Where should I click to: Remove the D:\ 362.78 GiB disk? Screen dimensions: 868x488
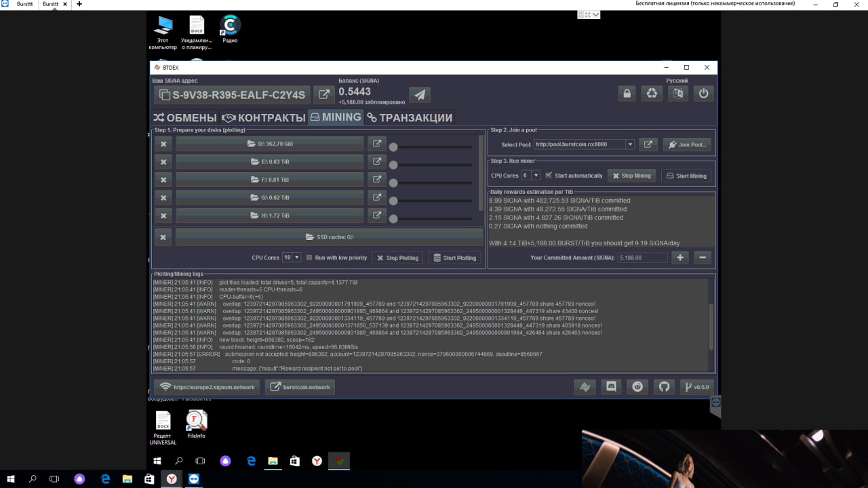(163, 144)
